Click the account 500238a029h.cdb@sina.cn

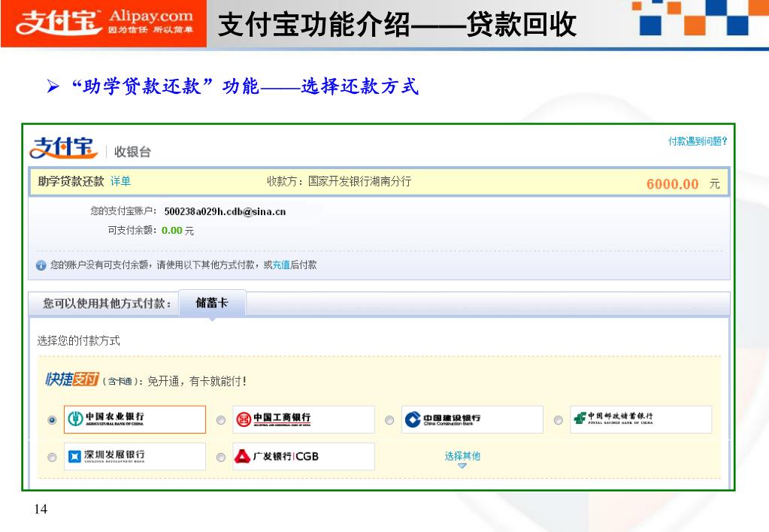225,211
